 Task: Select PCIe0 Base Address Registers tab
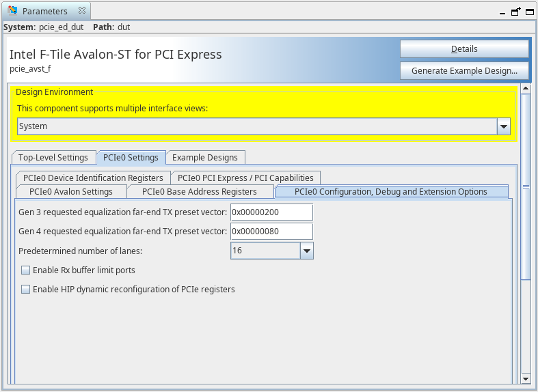[200, 191]
